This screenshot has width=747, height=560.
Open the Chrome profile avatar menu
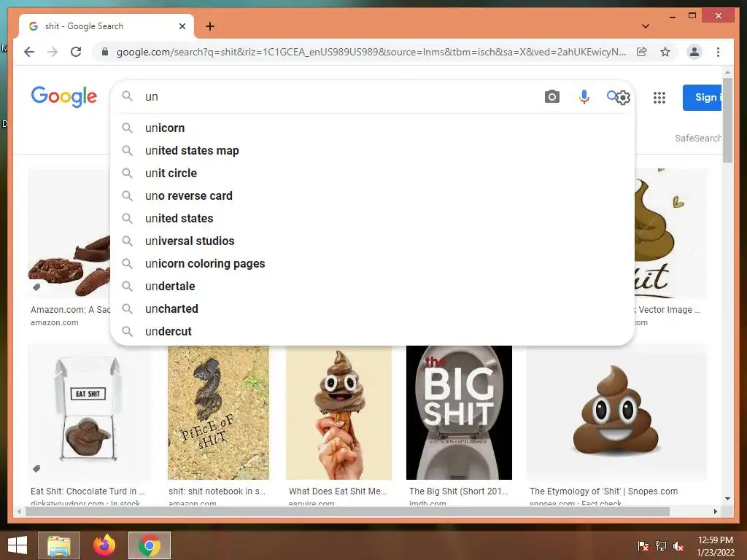(694, 52)
